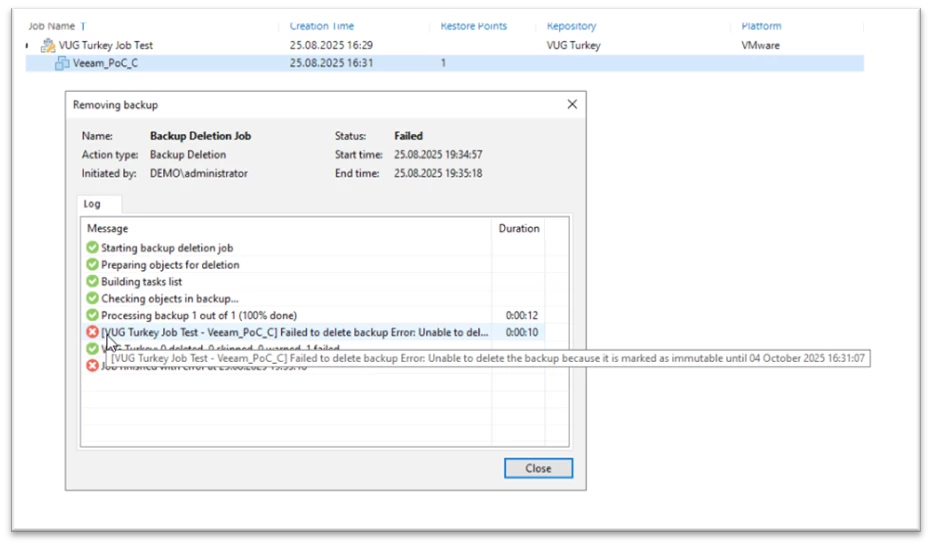Select log entry 'Starting backup deletion job'
The height and width of the screenshot is (546, 932).
(167, 248)
